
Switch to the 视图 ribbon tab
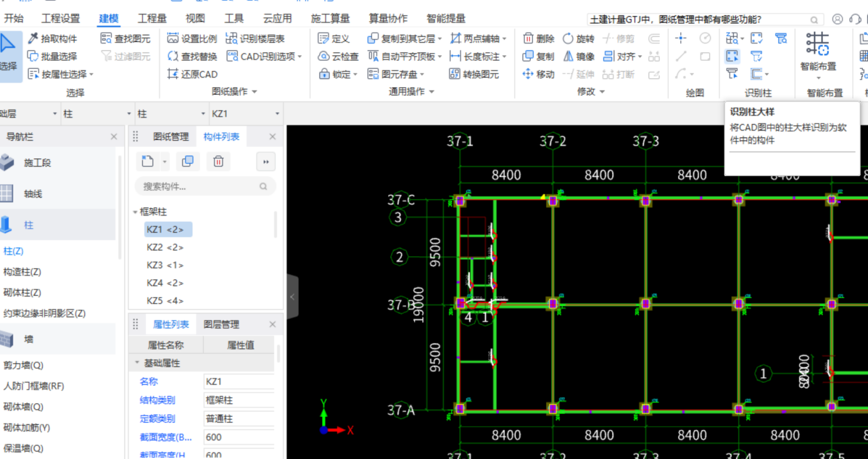pos(195,18)
